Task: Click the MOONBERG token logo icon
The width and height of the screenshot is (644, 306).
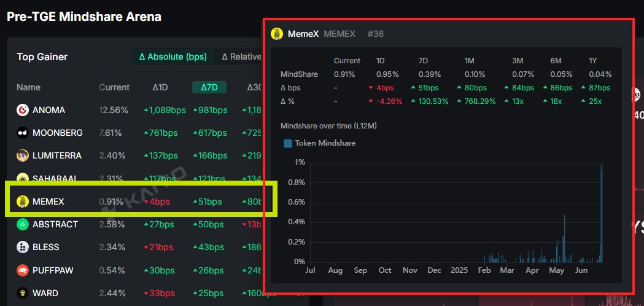Action: click(22, 133)
